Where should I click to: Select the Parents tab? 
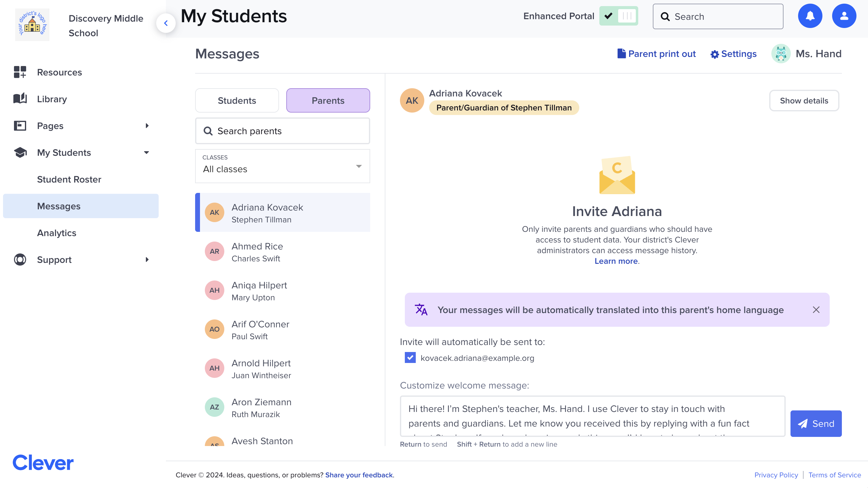click(328, 100)
